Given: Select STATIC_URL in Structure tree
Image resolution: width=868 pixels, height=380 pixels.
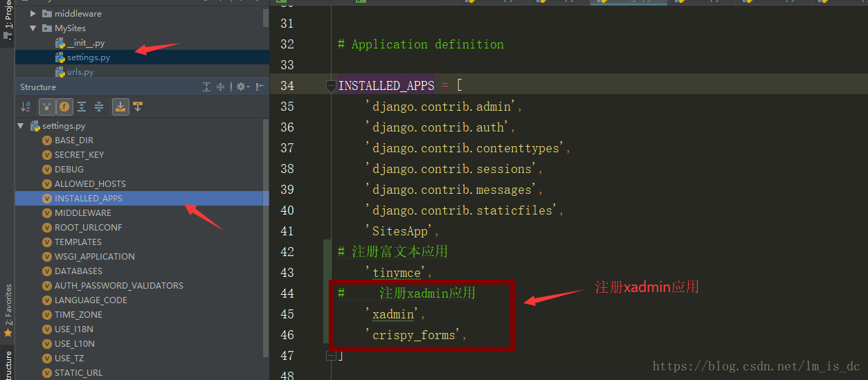Looking at the screenshot, I should tap(78, 373).
